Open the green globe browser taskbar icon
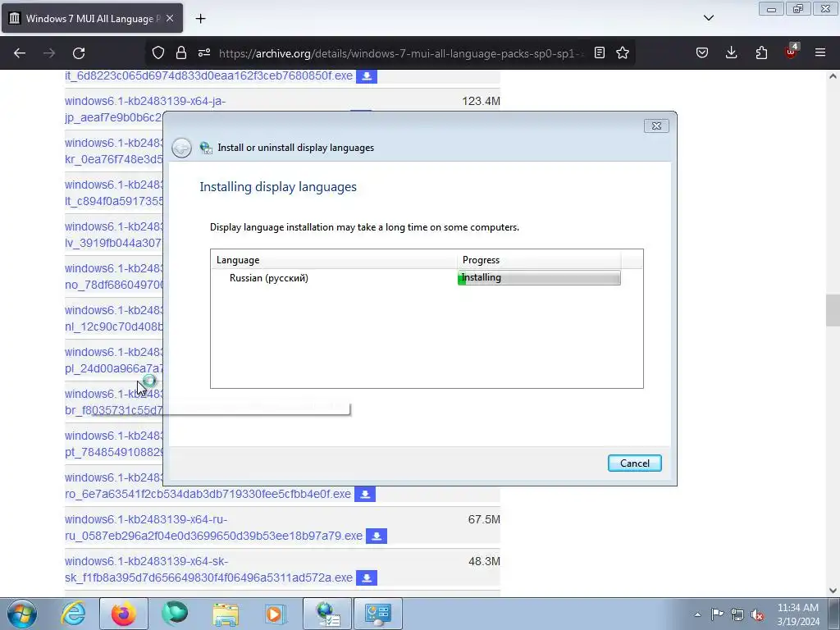This screenshot has height=630, width=840. tap(175, 614)
